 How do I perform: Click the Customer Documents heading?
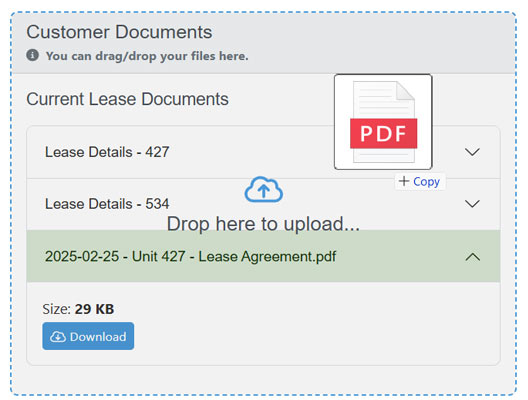coord(119,32)
